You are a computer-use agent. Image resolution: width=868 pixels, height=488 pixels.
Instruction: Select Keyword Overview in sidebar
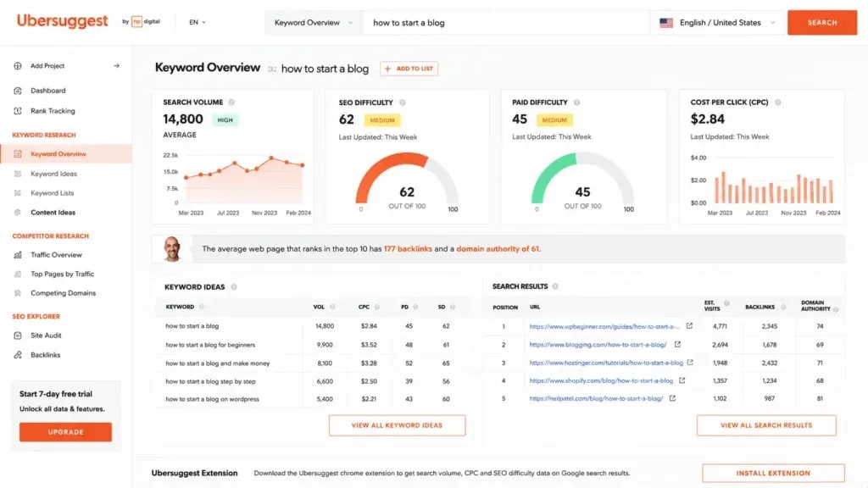(x=66, y=154)
